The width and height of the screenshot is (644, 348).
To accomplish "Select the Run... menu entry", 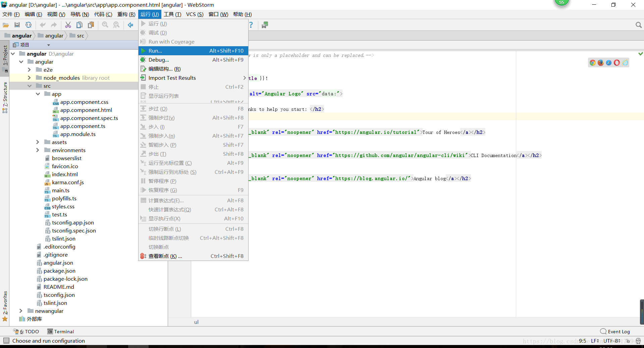I will pyautogui.click(x=193, y=51).
